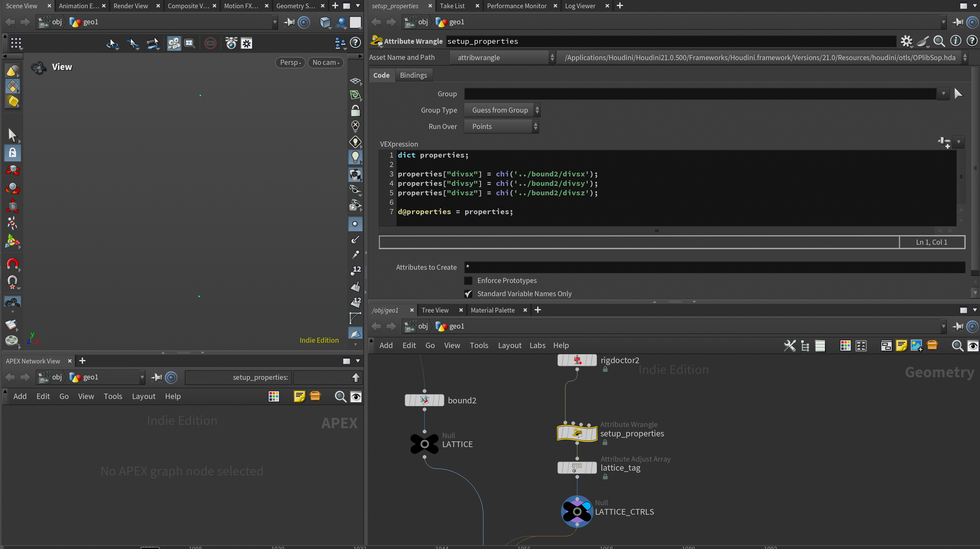The image size is (980, 549).
Task: Click the group selection arrow button
Action: pyautogui.click(x=958, y=94)
